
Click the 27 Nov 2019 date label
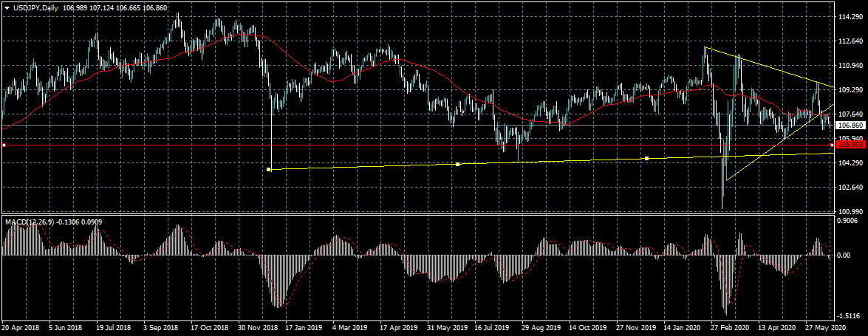tap(635, 328)
